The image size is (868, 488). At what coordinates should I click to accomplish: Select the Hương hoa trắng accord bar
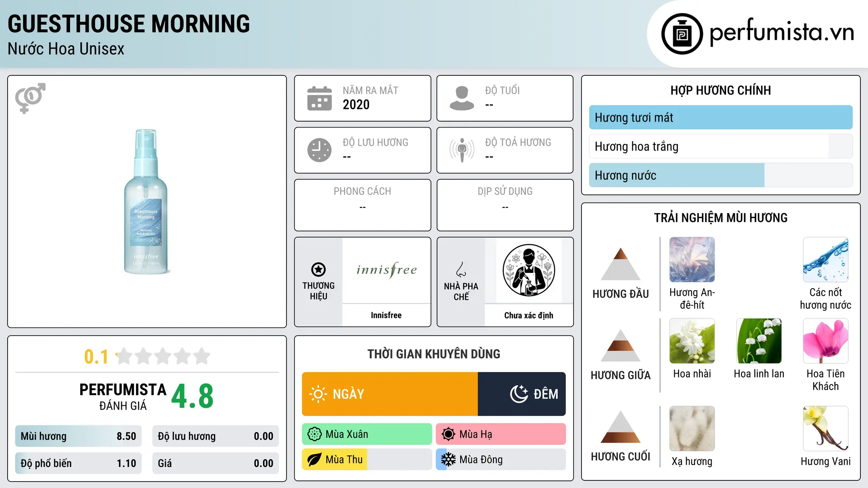pyautogui.click(x=721, y=146)
